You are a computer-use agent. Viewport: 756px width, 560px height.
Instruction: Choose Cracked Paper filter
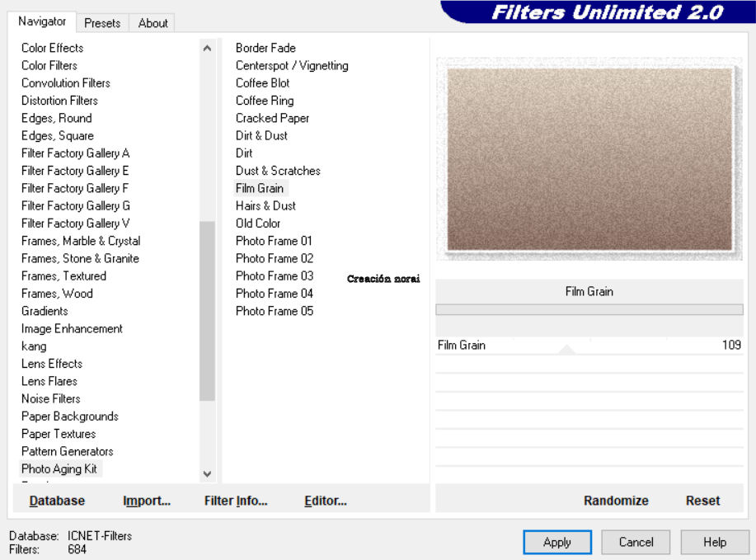click(272, 118)
